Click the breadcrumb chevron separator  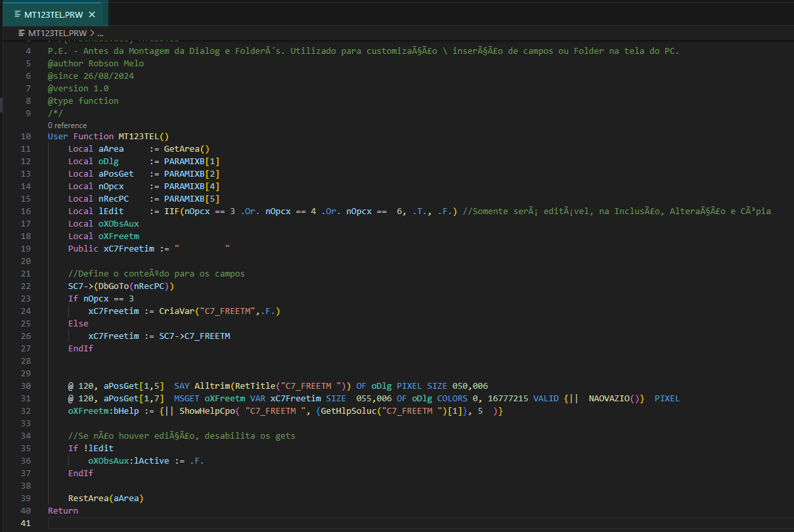pos(92,32)
